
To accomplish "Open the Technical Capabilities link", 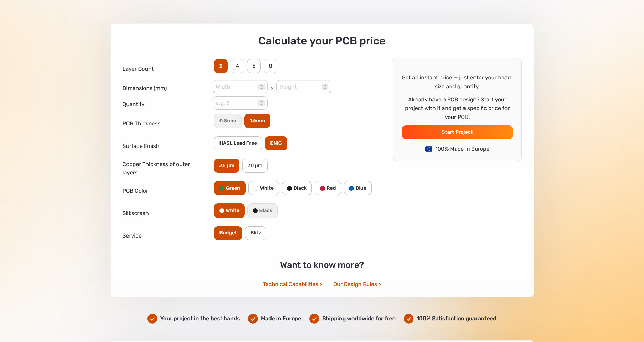I will click(293, 284).
